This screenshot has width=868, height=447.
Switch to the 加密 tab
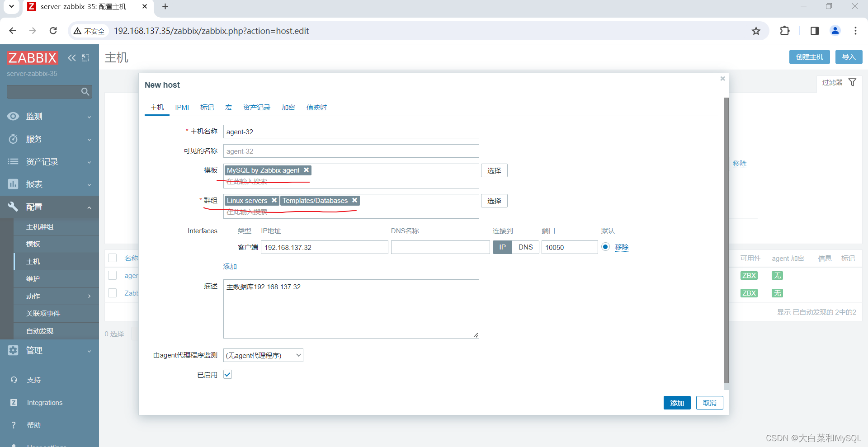click(288, 108)
